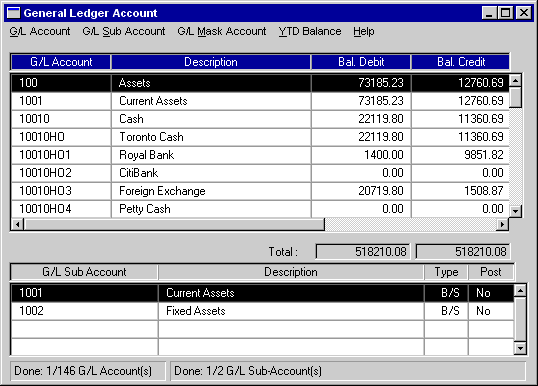Click the Current Assets cell in accounts grid

pos(211,101)
